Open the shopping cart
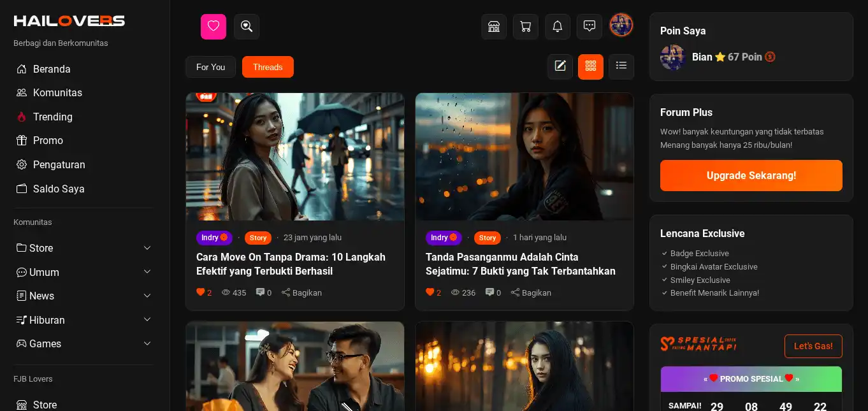 tap(525, 26)
